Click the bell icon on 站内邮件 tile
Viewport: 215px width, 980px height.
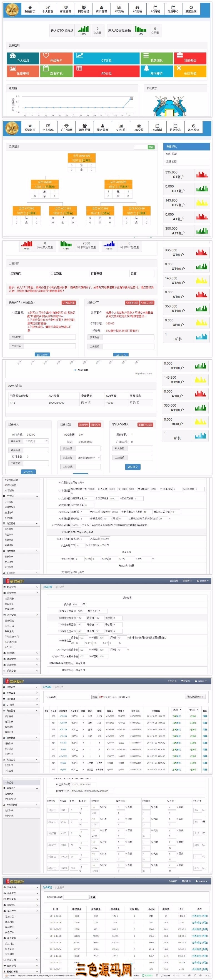coord(146,69)
